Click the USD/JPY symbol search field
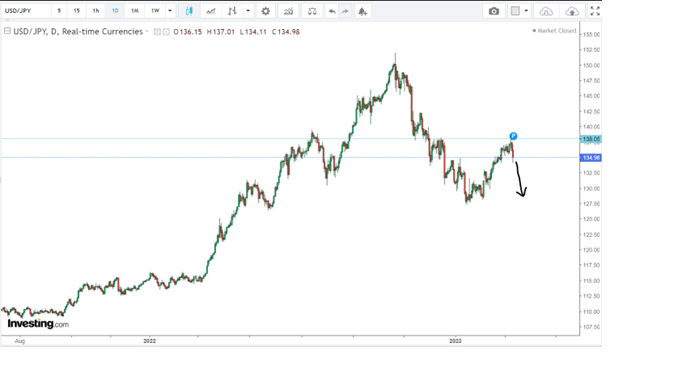The image size is (690, 373). click(x=26, y=11)
